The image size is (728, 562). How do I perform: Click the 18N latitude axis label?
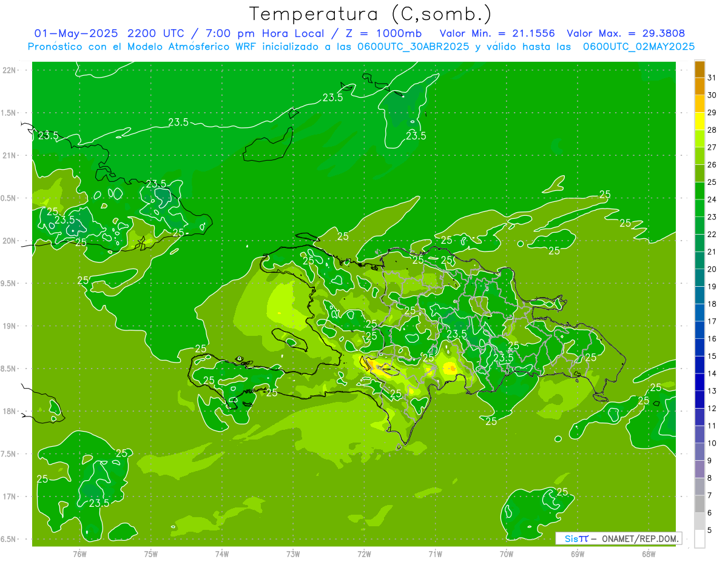click(x=10, y=411)
